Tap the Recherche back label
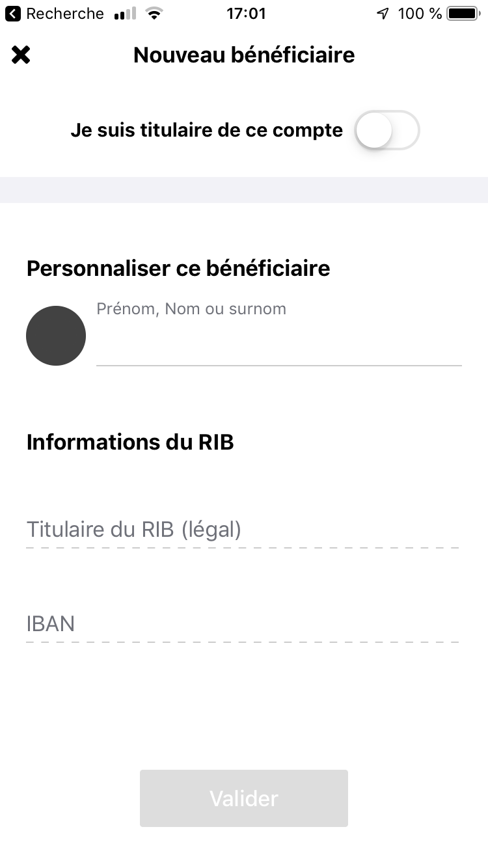 (x=64, y=14)
